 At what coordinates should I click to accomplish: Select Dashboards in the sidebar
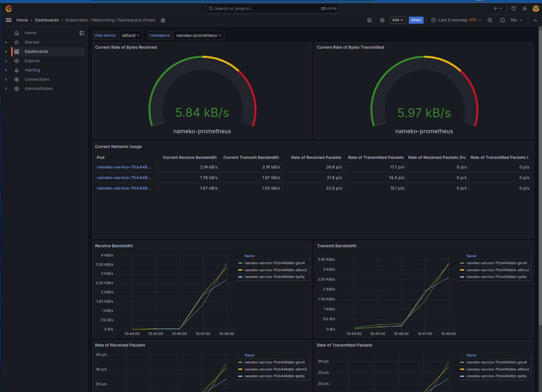(x=36, y=52)
